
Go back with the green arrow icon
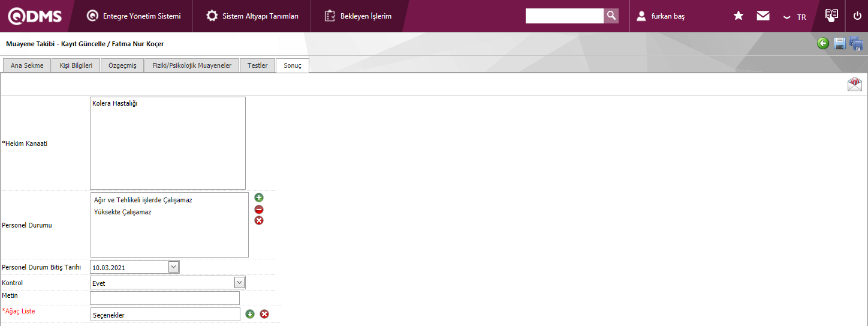pyautogui.click(x=823, y=43)
